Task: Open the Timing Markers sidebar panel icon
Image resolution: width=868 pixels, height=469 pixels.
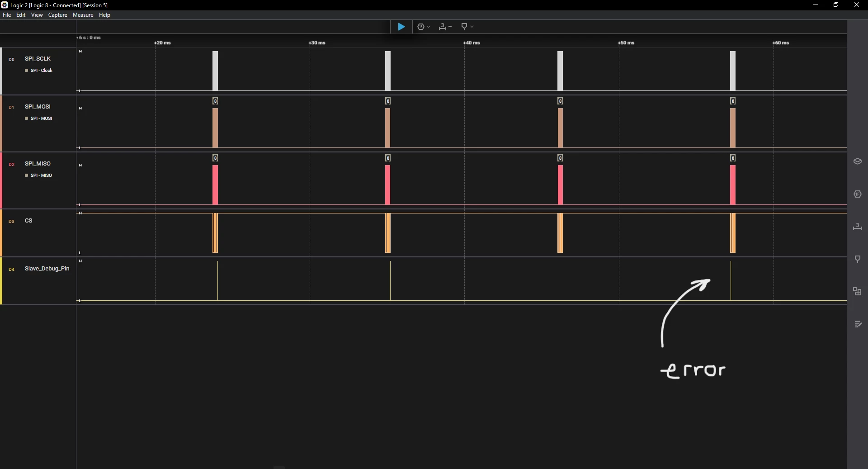Action: click(x=857, y=227)
